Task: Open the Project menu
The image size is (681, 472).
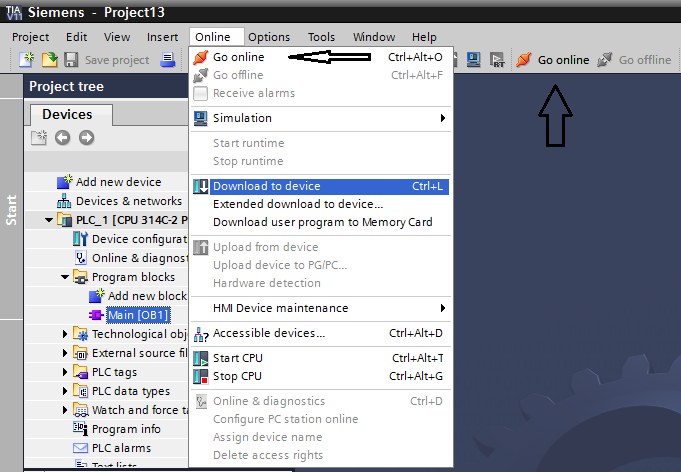Action: pos(30,37)
